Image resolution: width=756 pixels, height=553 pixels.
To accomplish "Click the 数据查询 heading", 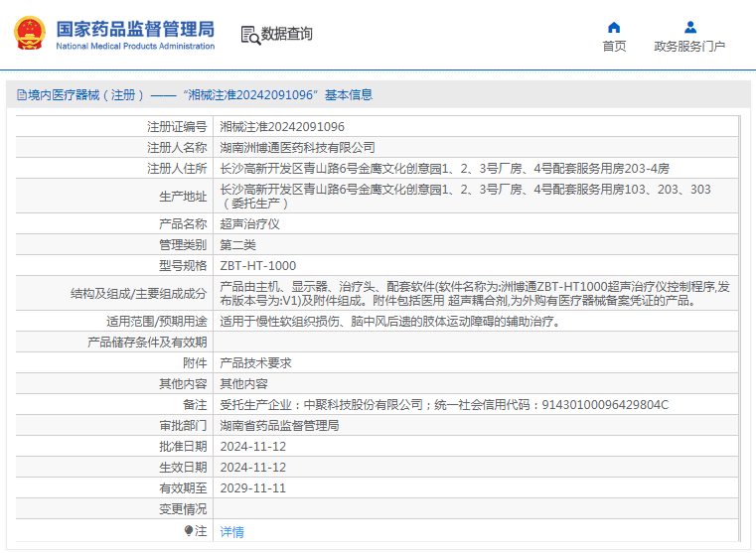I will (287, 34).
